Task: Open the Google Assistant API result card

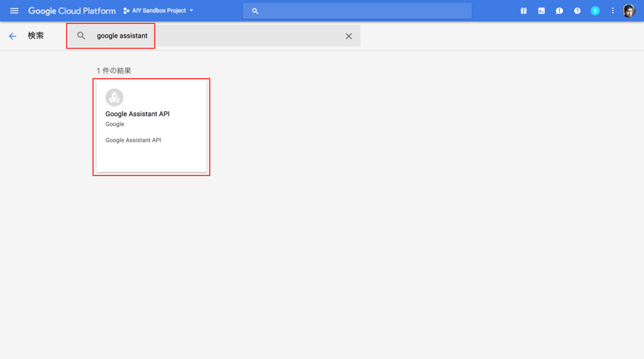Action: [152, 126]
